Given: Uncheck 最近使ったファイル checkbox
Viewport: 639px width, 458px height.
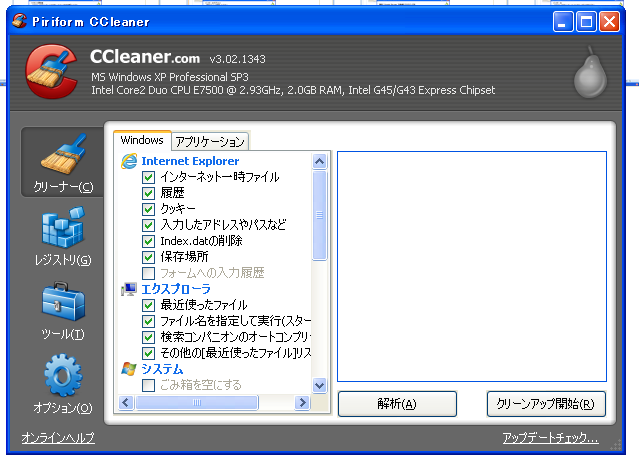Looking at the screenshot, I should [148, 305].
